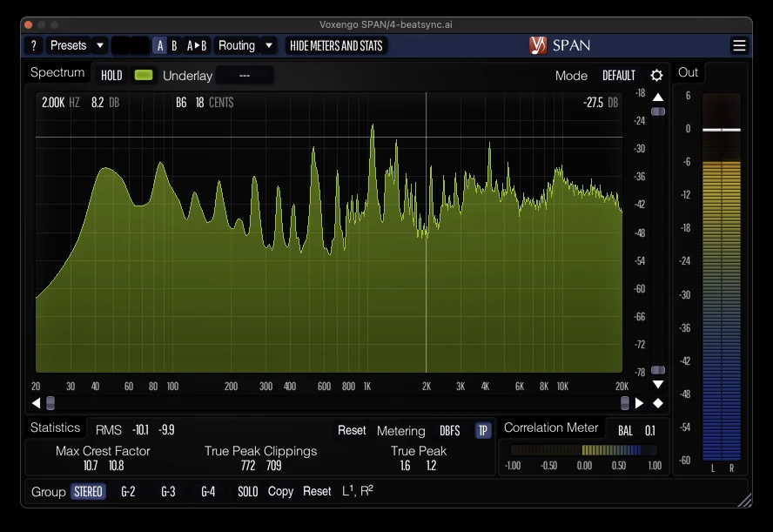Select the Spectrum tab label
The image size is (773, 532).
click(x=57, y=72)
